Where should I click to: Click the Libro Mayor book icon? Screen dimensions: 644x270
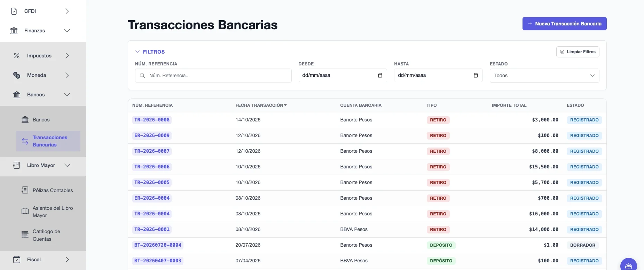pos(17,165)
